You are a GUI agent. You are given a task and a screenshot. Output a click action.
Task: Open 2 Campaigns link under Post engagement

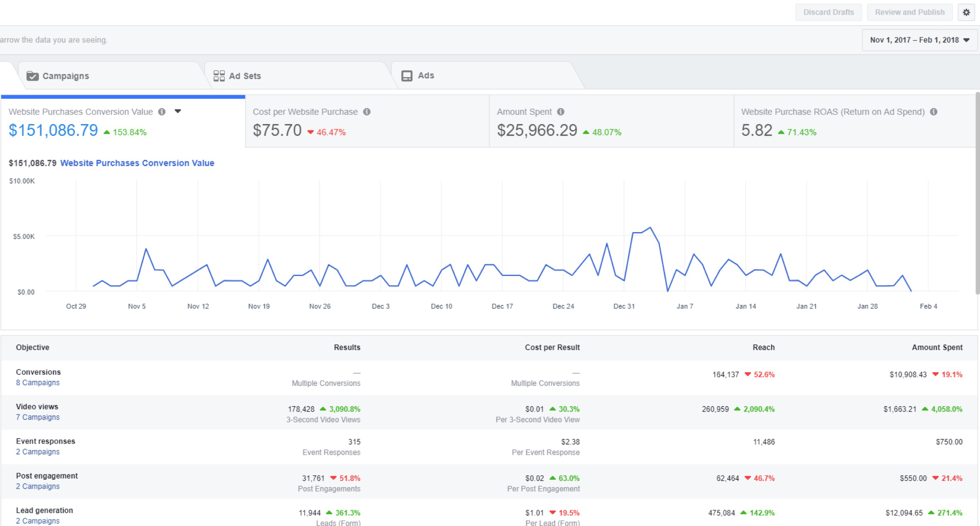pos(38,486)
